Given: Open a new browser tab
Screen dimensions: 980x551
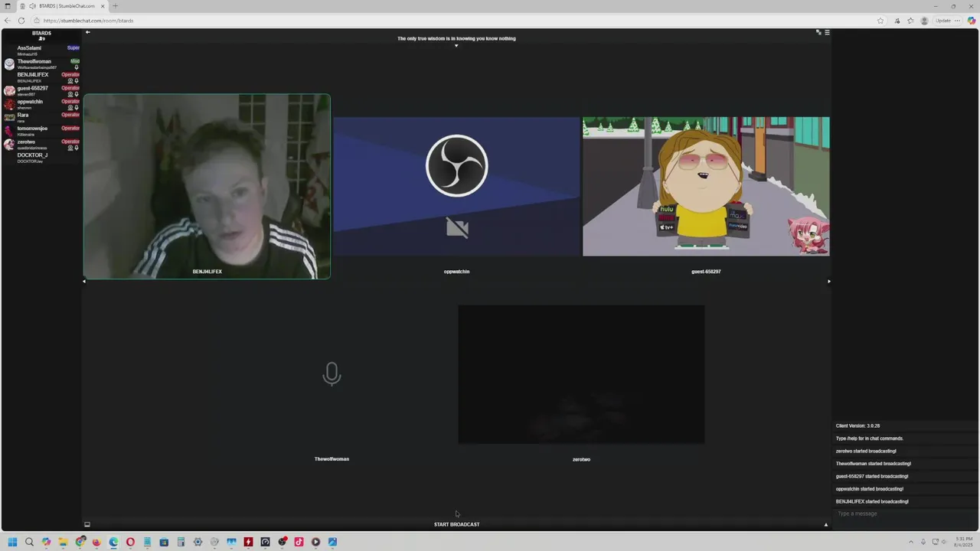Looking at the screenshot, I should (x=115, y=6).
